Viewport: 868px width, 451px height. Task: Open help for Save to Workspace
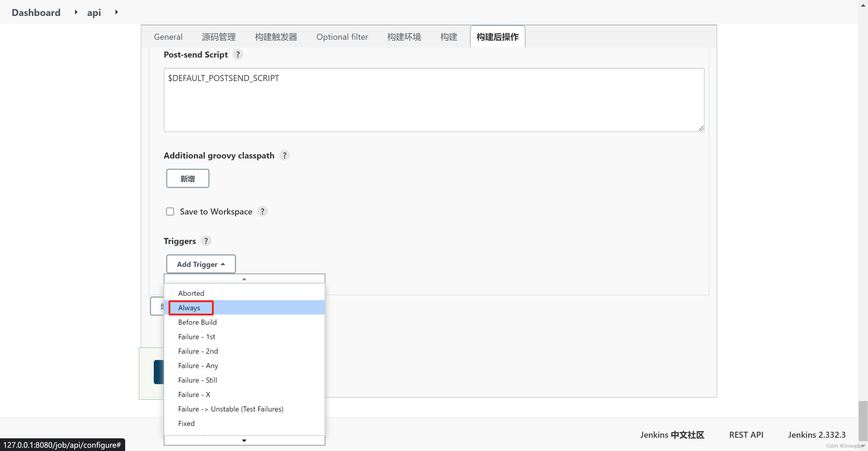click(263, 211)
